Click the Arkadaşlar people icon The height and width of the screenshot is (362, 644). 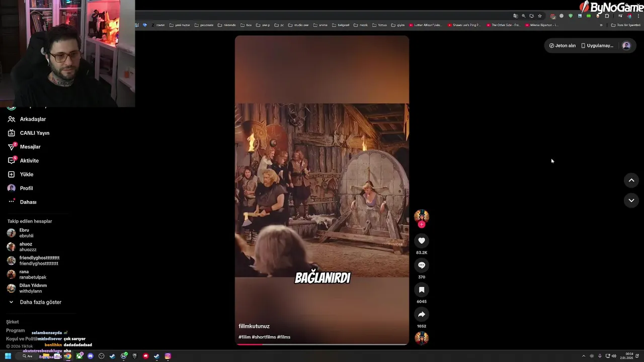(11, 119)
